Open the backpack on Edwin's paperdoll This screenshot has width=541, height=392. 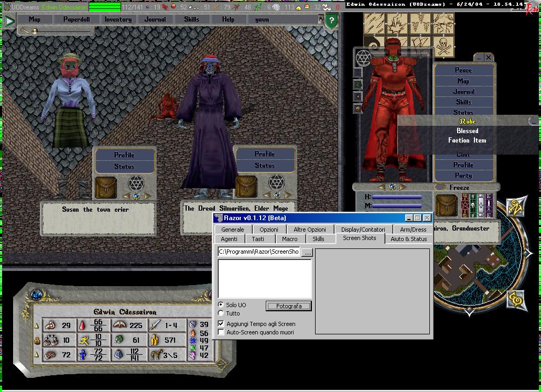[x=447, y=205]
